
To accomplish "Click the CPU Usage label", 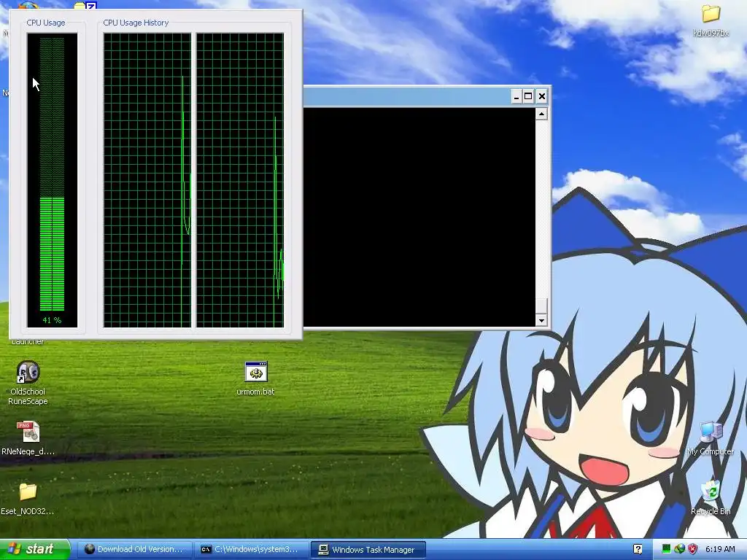I will (x=46, y=23).
